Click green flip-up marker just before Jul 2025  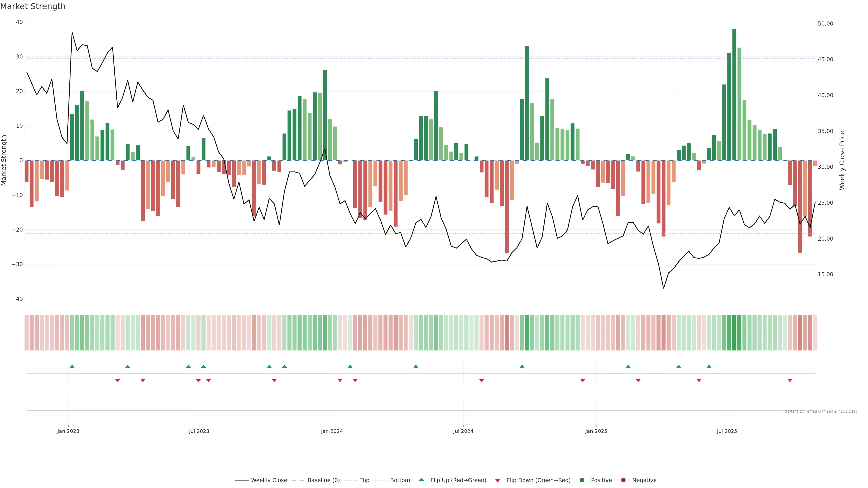click(x=709, y=366)
